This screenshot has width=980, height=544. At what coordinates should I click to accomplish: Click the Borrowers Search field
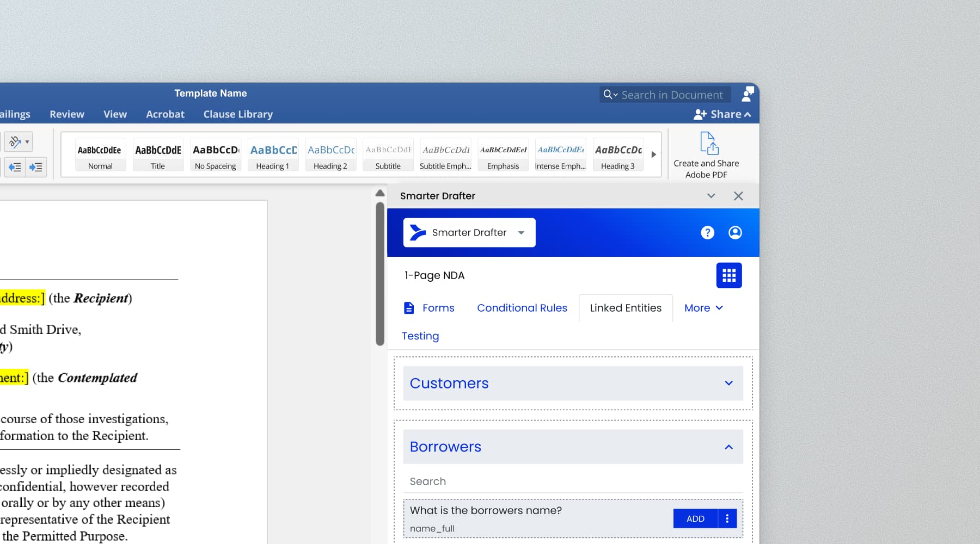(572, 481)
